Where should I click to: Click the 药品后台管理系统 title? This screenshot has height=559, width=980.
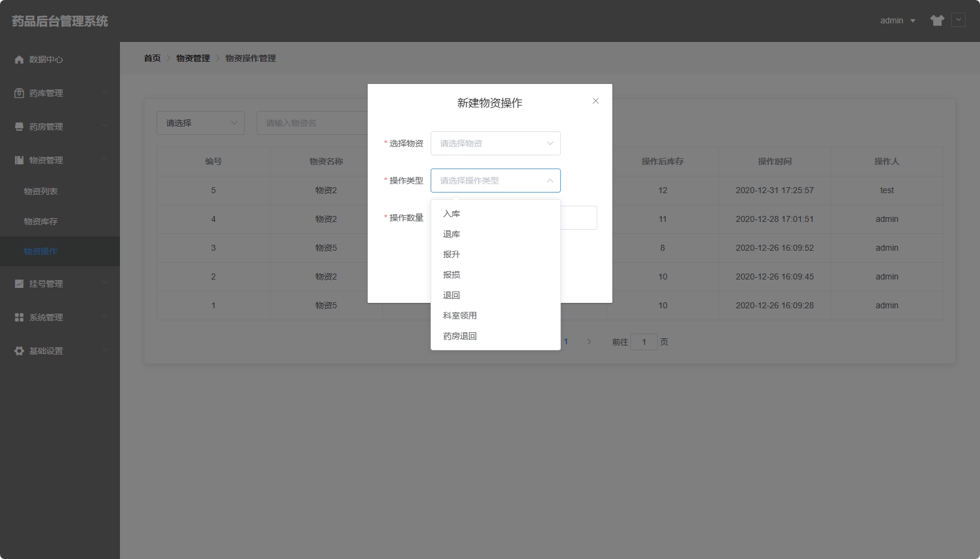pos(60,21)
